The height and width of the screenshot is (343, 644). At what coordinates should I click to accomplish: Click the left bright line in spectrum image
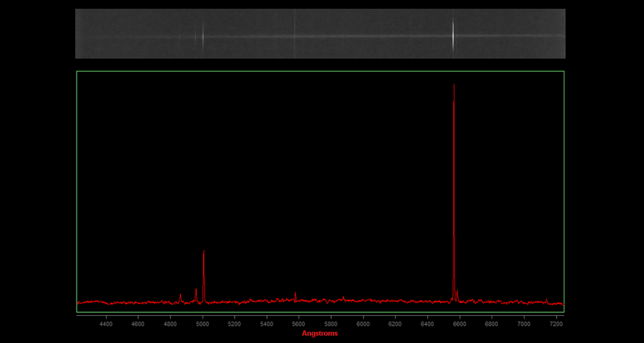[203, 34]
